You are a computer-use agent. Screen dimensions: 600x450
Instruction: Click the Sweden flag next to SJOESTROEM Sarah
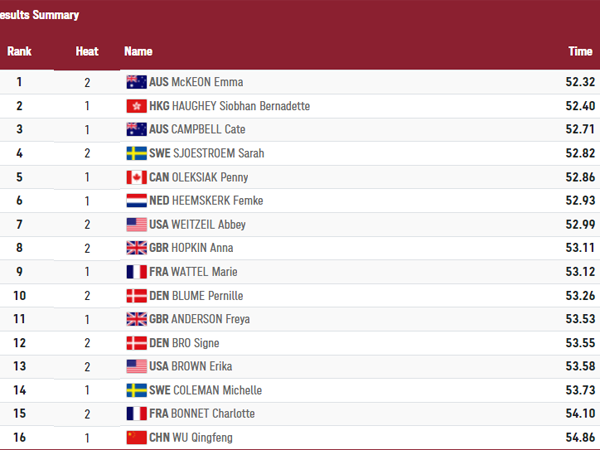[x=136, y=153]
